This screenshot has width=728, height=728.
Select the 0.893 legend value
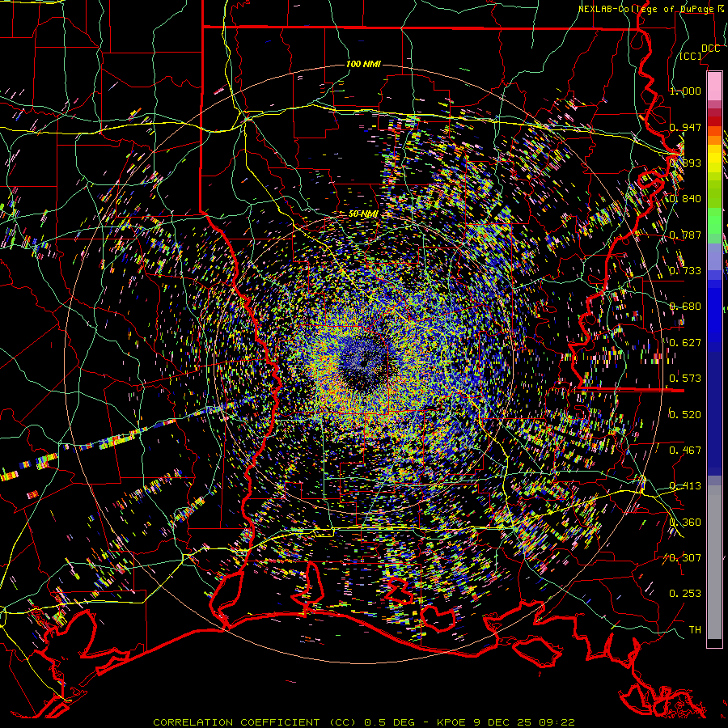(685, 163)
